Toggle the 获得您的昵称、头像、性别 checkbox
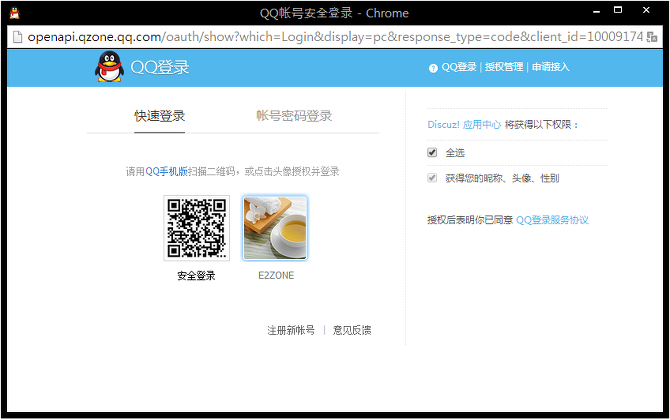Viewport: 670px width, 420px height. click(432, 178)
